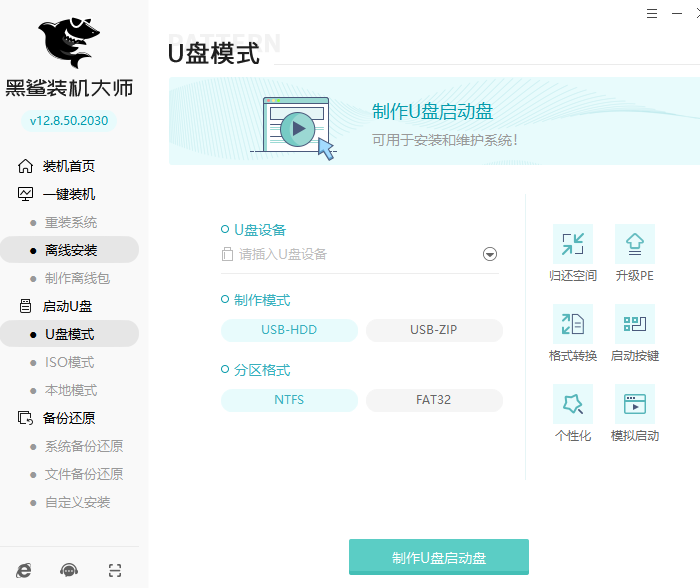This screenshot has width=700, height=588.
Task: Click the 制作模式 section heading
Action: pyautogui.click(x=262, y=300)
